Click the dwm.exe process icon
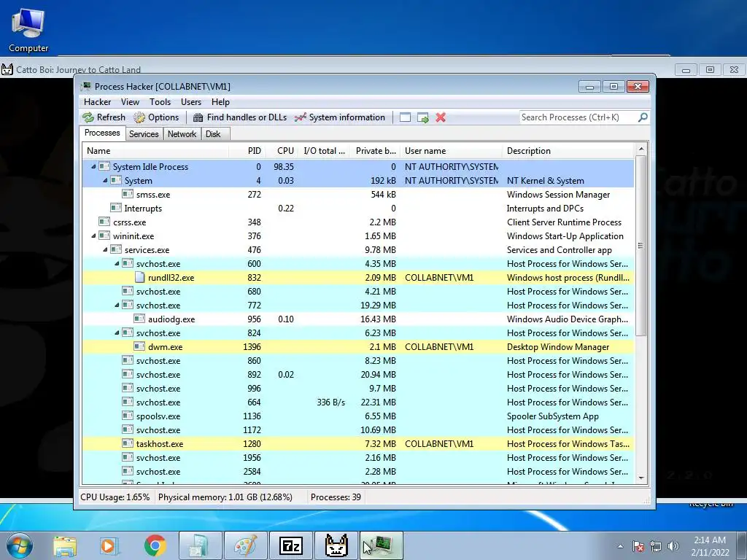The image size is (747, 560). point(139,346)
